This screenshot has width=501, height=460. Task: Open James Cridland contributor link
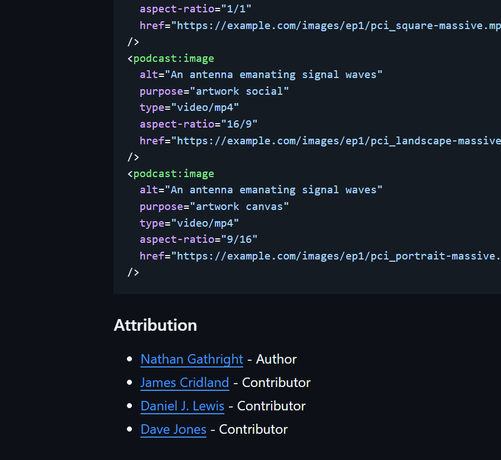click(185, 383)
